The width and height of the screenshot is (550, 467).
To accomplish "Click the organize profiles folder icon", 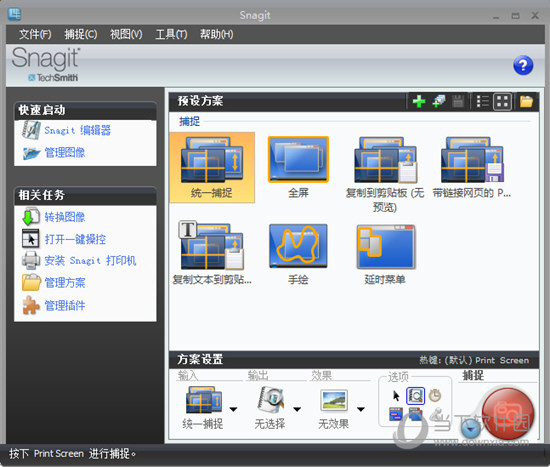I will click(x=526, y=101).
